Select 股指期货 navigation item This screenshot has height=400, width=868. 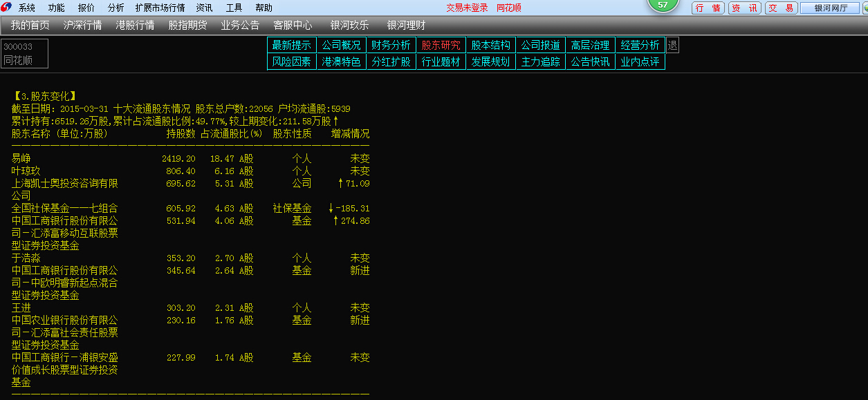click(x=187, y=25)
